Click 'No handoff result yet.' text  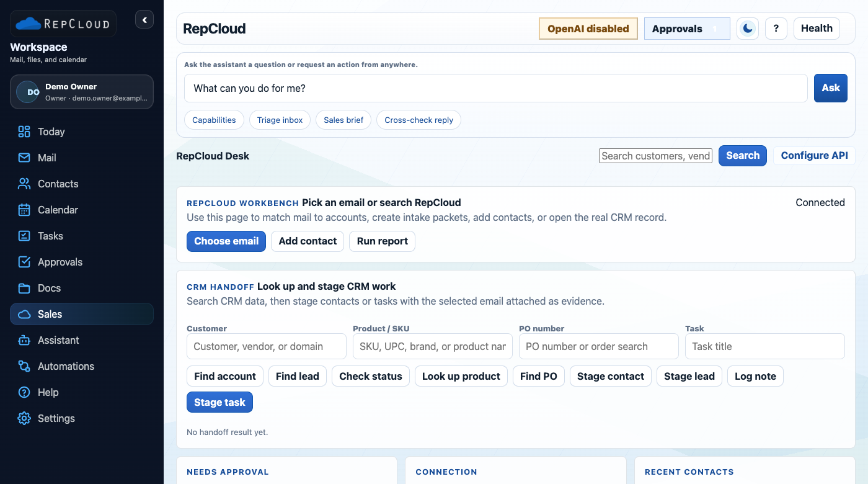(x=228, y=432)
